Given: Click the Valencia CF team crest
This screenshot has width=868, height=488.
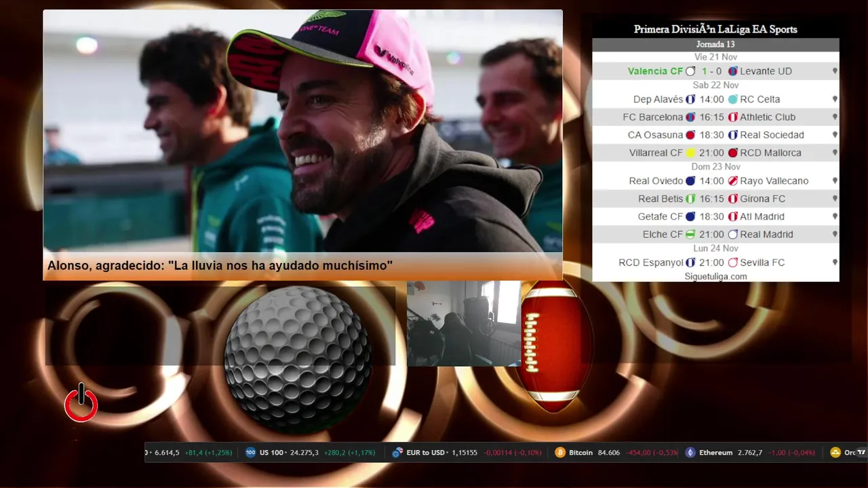Looking at the screenshot, I should point(690,71).
